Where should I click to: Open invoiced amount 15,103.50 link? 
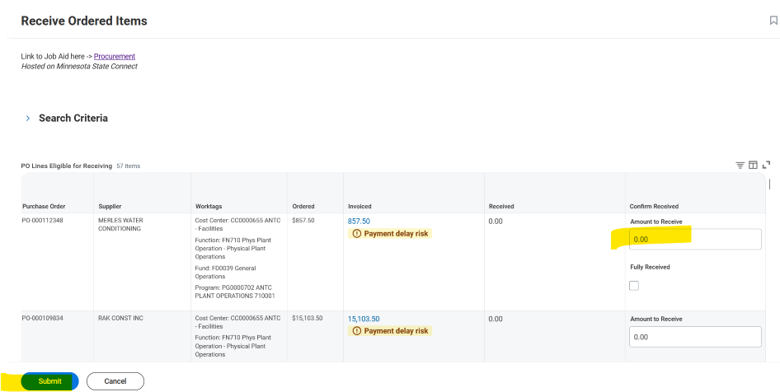coord(364,319)
